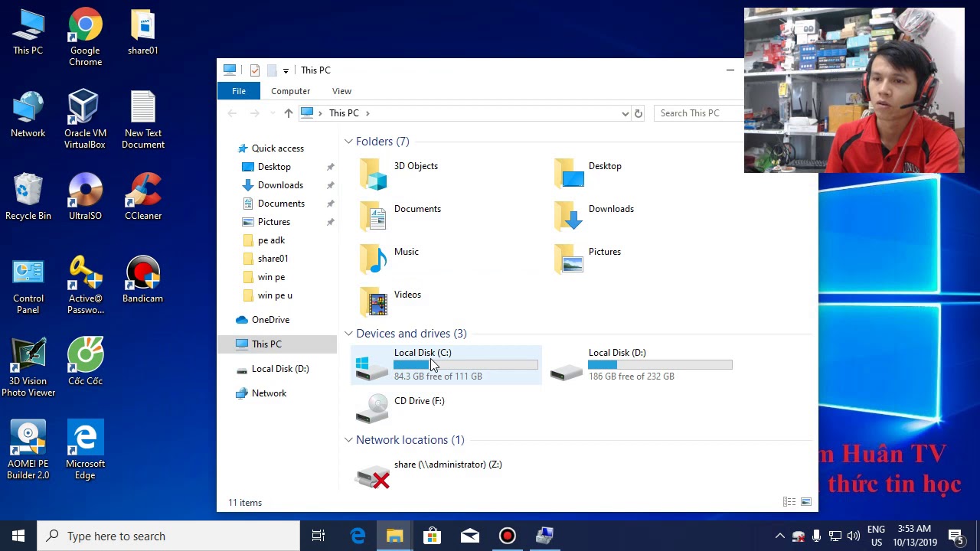Screen dimensions: 980x551
Task: Select the 3D Vision Photo Viewer icon
Action: [28, 368]
